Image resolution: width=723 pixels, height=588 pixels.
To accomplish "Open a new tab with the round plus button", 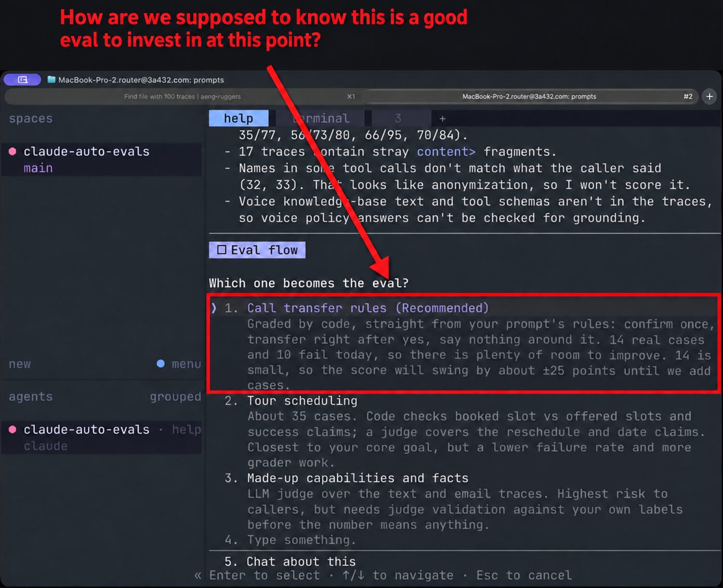I will tap(709, 96).
